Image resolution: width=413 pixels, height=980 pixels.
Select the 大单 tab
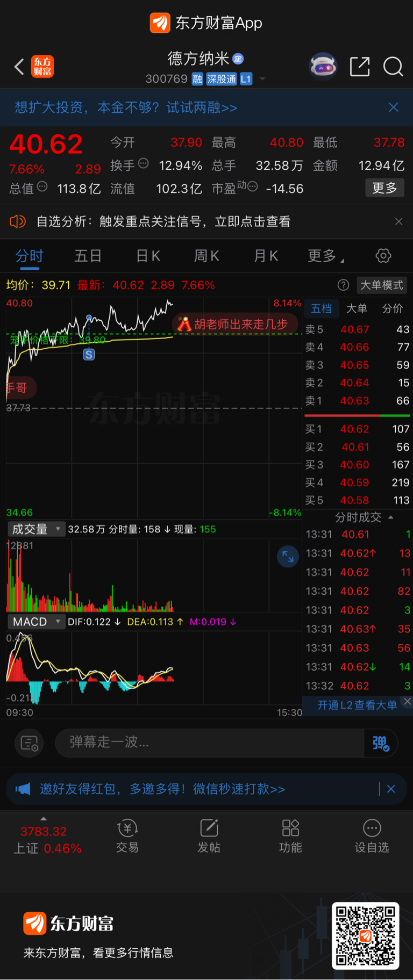click(356, 308)
